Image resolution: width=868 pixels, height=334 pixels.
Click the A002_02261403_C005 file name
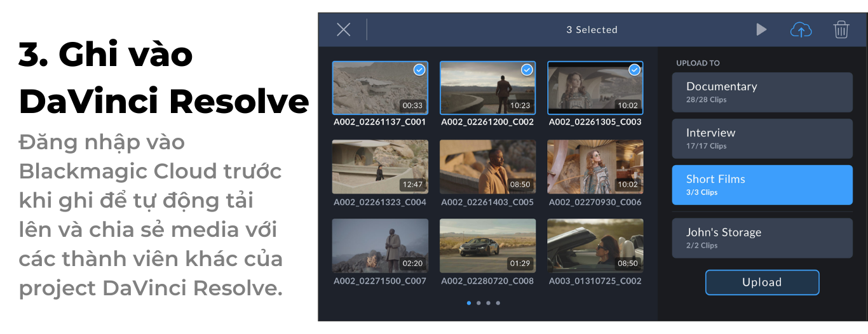[x=487, y=202]
